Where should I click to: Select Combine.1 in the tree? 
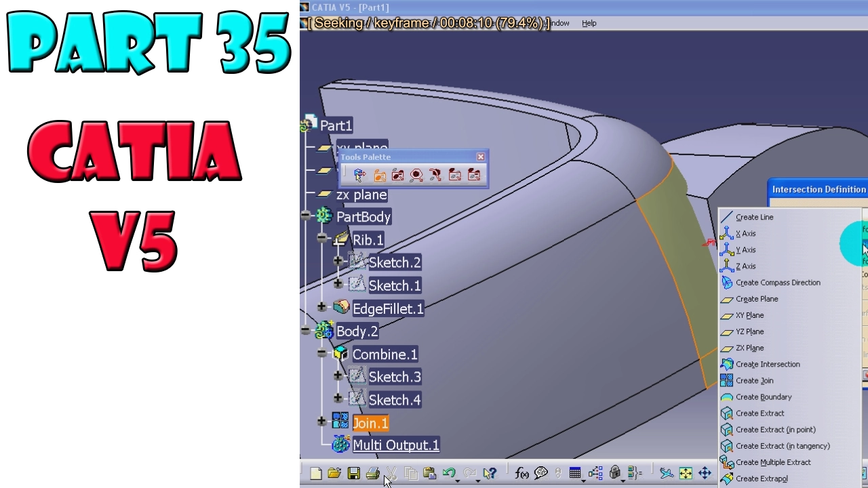tap(384, 354)
